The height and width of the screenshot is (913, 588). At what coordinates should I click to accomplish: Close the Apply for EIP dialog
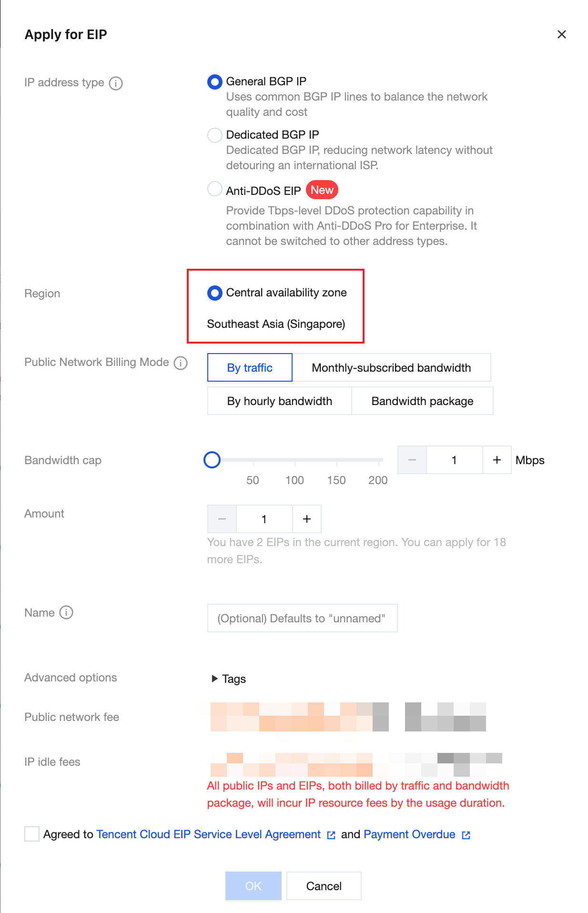click(561, 34)
